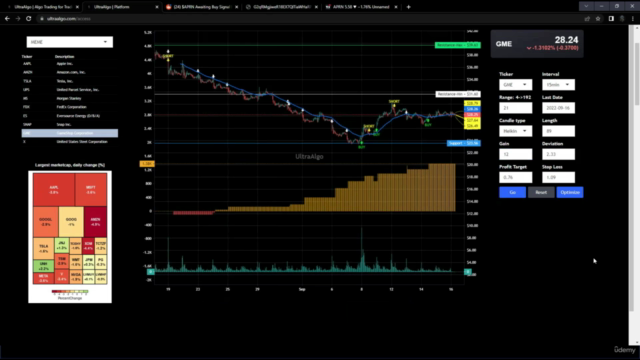The image size is (640, 360).
Task: Reload the page with the refresh icon
Action: (29, 19)
